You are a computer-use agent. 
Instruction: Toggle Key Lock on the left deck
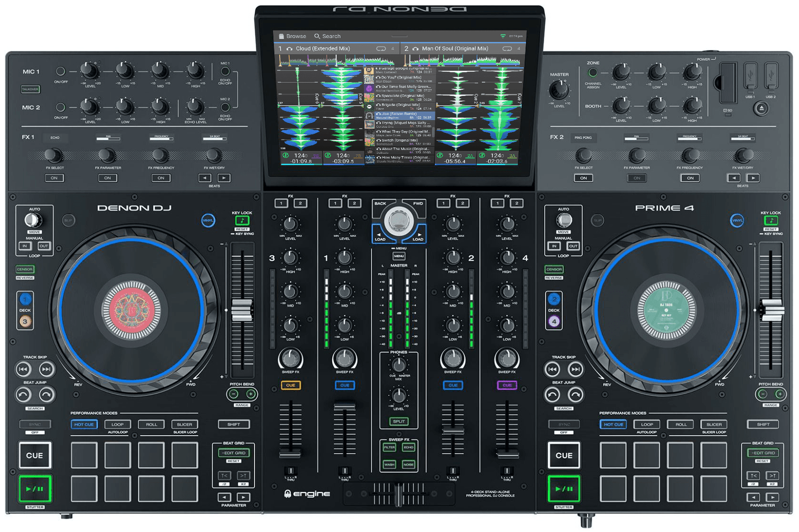242,220
